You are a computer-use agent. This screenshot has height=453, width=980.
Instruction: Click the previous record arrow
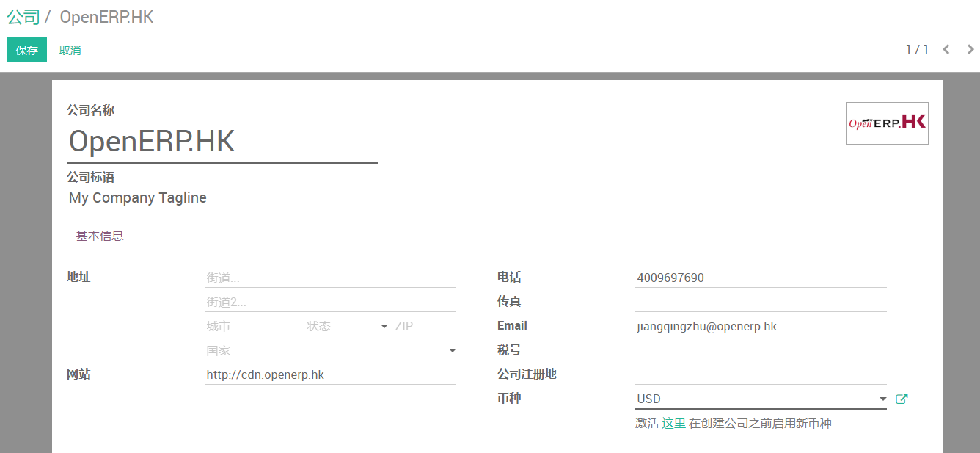coord(946,50)
